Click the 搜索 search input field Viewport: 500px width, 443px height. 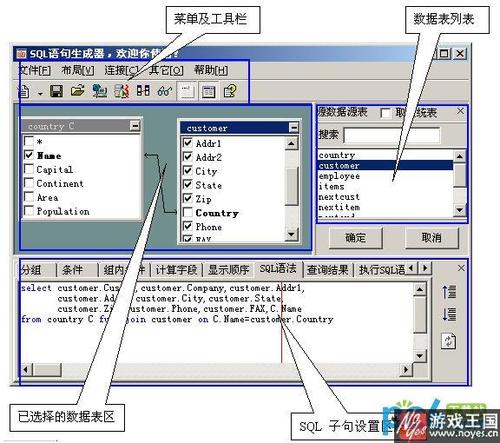[x=392, y=135]
